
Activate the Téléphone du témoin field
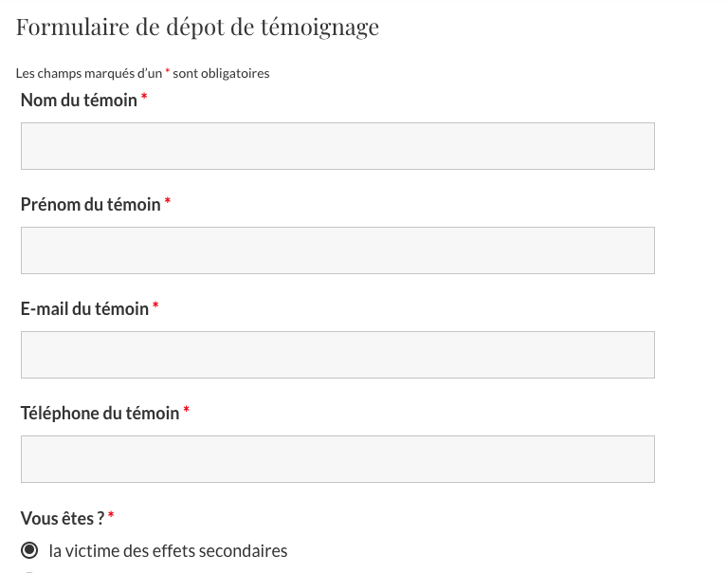click(x=337, y=459)
